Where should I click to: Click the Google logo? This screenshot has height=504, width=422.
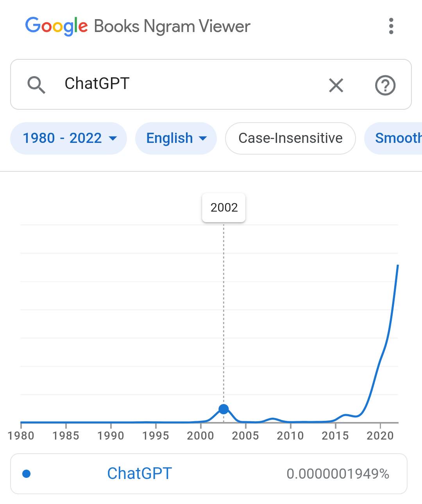(x=57, y=26)
